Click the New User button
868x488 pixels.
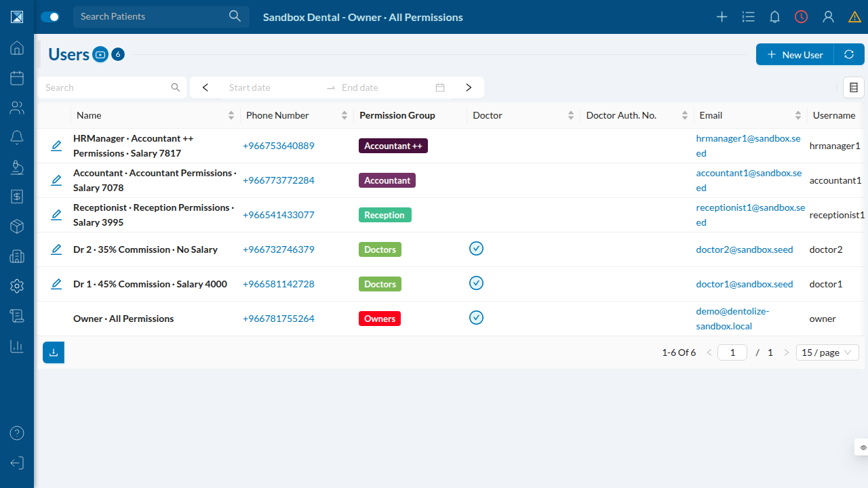[795, 55]
